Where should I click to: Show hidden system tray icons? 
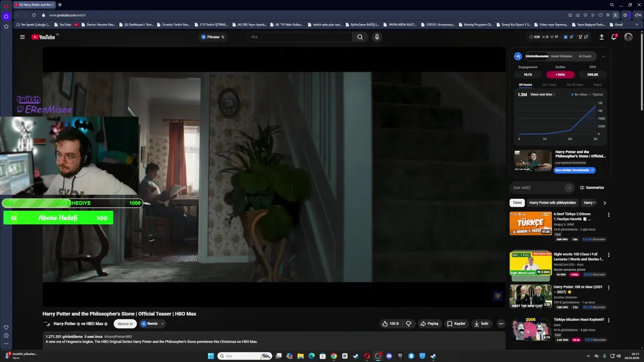589,356
